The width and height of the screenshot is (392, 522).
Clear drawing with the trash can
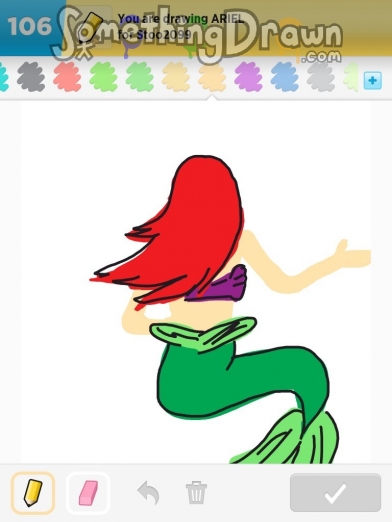pyautogui.click(x=196, y=492)
